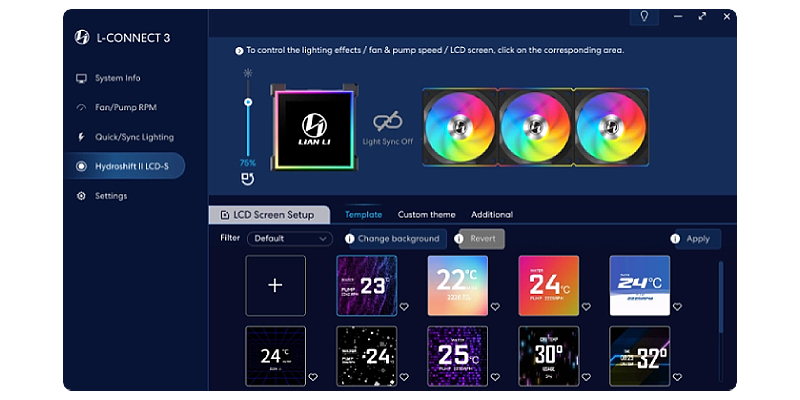Click the plus tile to add template

coord(275,285)
